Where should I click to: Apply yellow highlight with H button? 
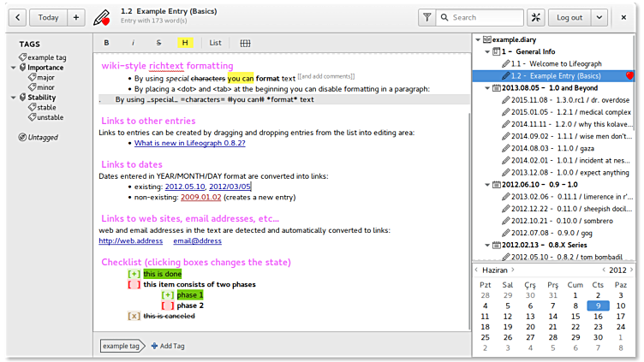pos(185,43)
